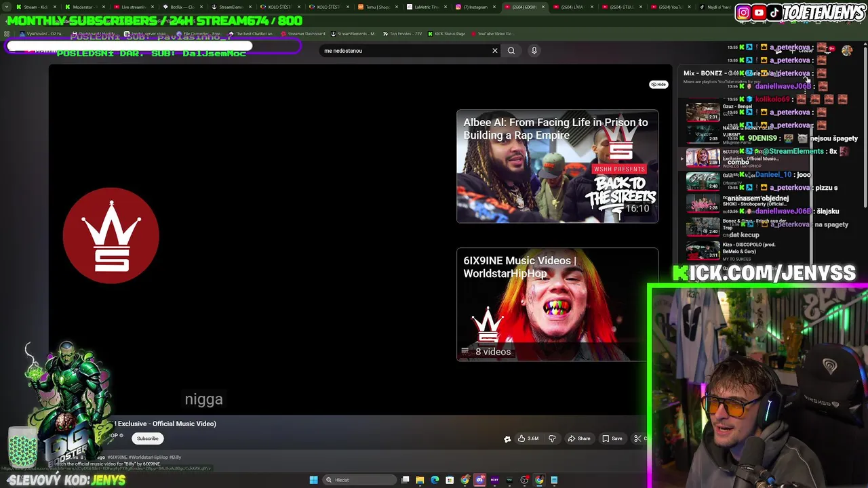Share the video

coord(579,439)
